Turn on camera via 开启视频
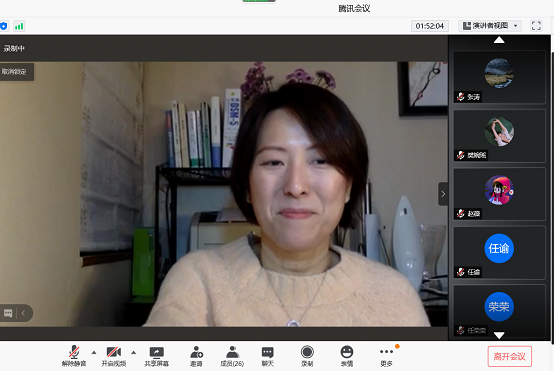The image size is (554, 371). [x=113, y=356]
